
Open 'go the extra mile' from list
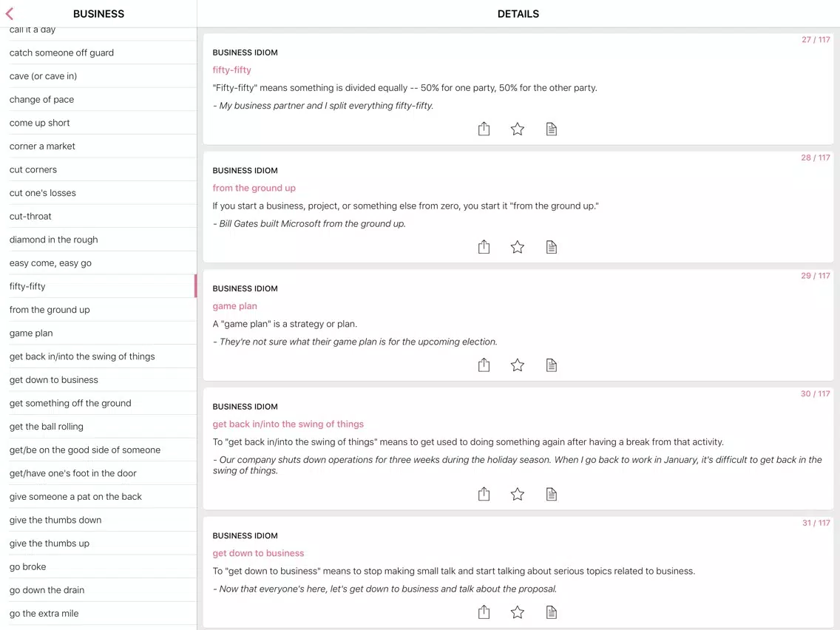(44, 613)
